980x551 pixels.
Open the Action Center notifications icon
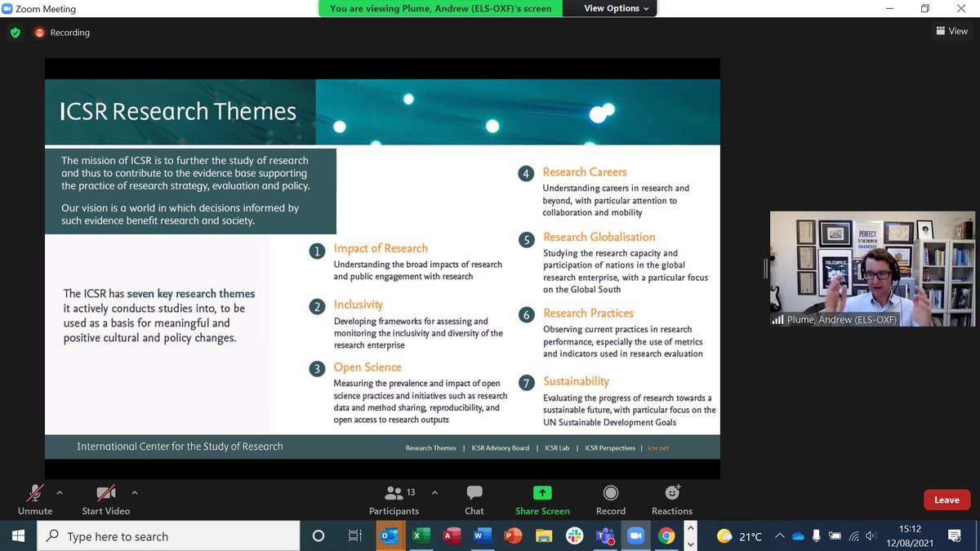954,536
